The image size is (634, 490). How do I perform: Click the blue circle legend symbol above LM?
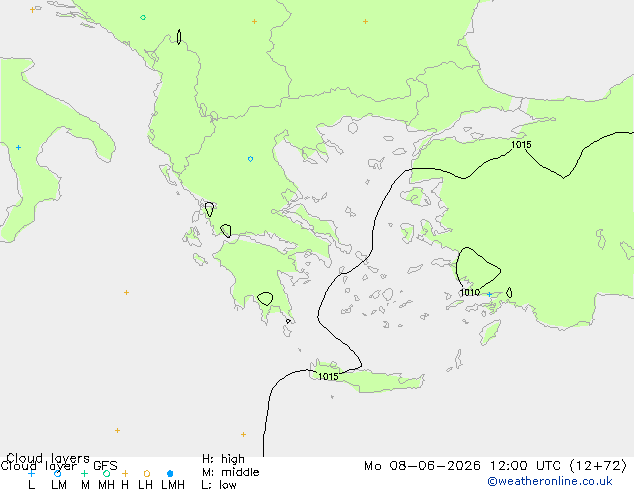pyautogui.click(x=58, y=473)
